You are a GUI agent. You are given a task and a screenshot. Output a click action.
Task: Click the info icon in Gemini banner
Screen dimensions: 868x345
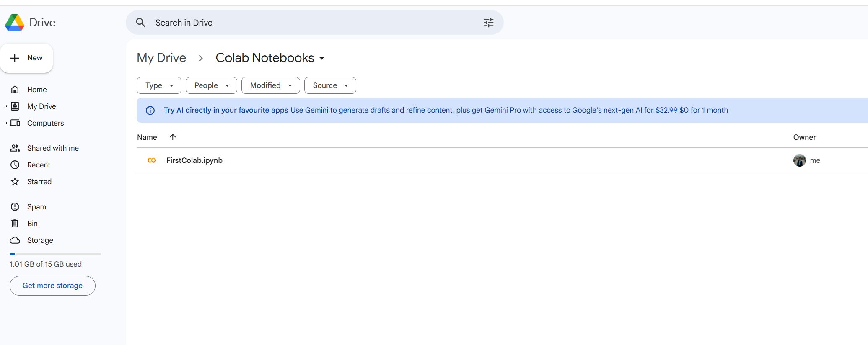point(150,111)
